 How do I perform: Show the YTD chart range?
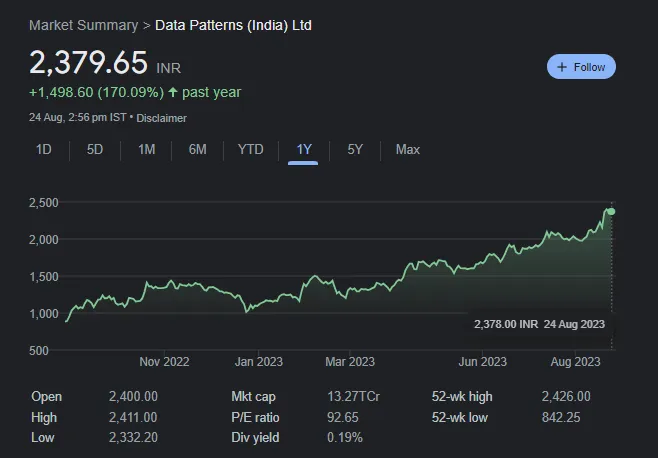click(250, 149)
